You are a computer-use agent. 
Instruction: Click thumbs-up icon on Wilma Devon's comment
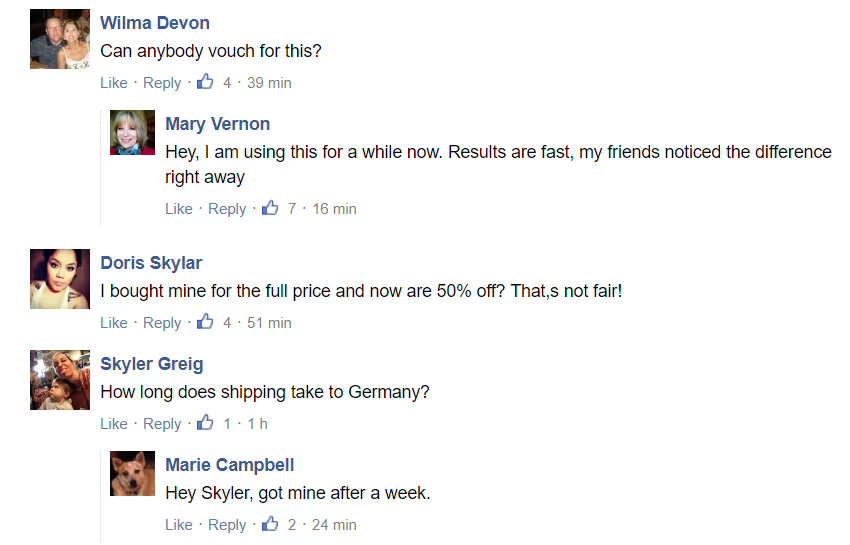coord(205,82)
